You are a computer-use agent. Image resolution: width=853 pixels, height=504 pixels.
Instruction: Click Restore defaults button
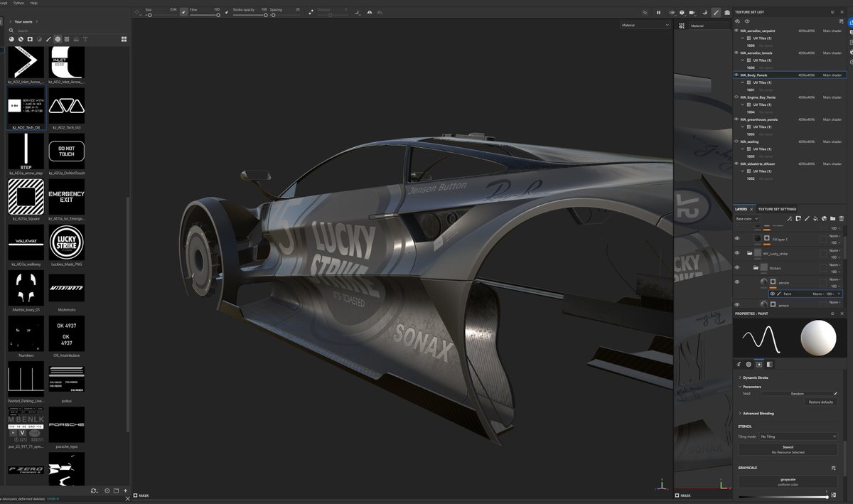coord(822,402)
